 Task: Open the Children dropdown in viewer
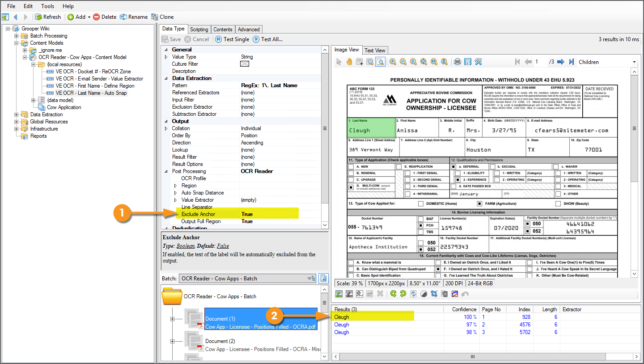(634, 62)
